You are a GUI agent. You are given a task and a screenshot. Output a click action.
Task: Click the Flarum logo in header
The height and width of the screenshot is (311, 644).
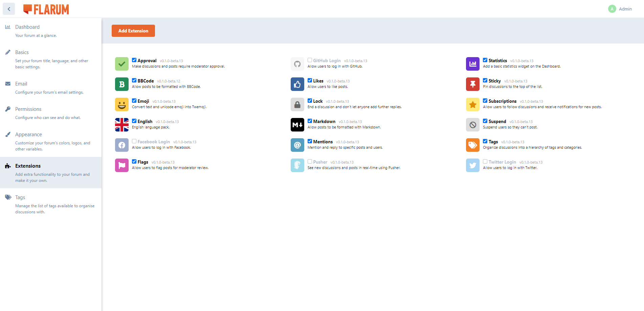click(46, 9)
